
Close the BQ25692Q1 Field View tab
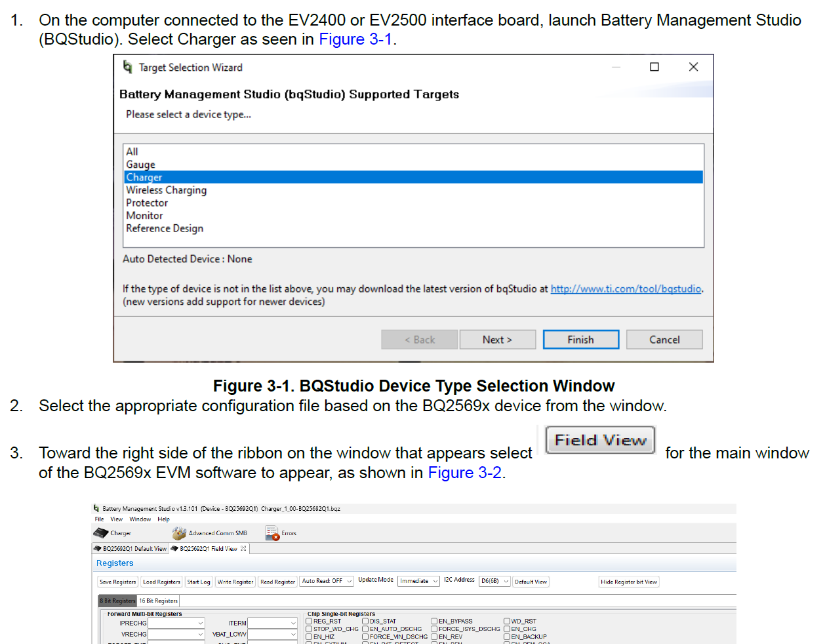tap(243, 549)
